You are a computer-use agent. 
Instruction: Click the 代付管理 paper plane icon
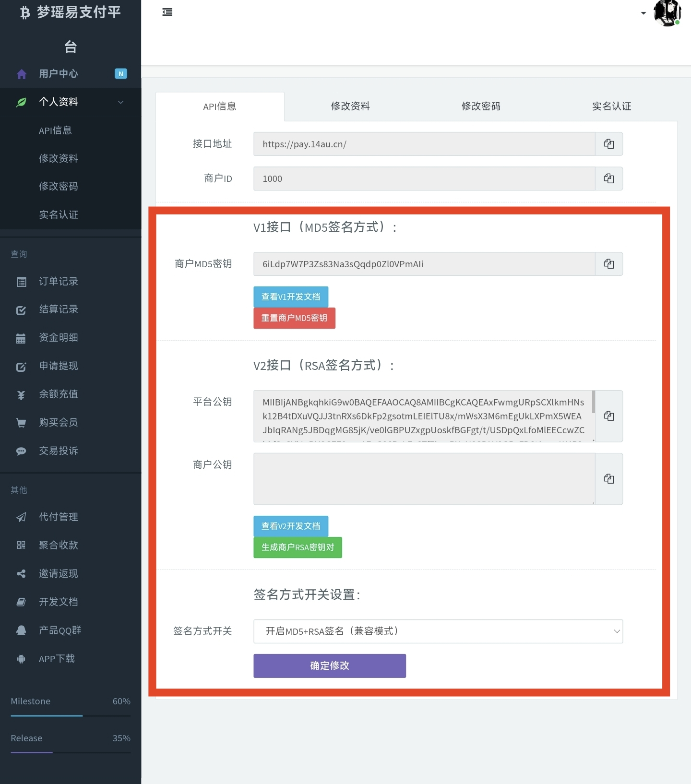pyautogui.click(x=21, y=517)
